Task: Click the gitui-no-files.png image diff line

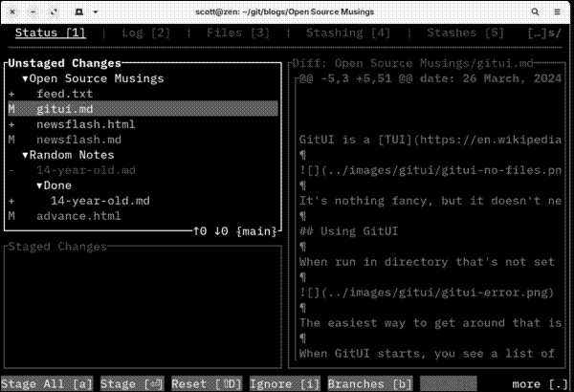Action: pyautogui.click(x=430, y=170)
